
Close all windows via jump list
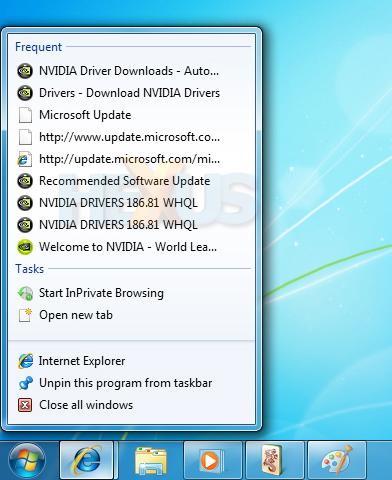pyautogui.click(x=131, y=405)
